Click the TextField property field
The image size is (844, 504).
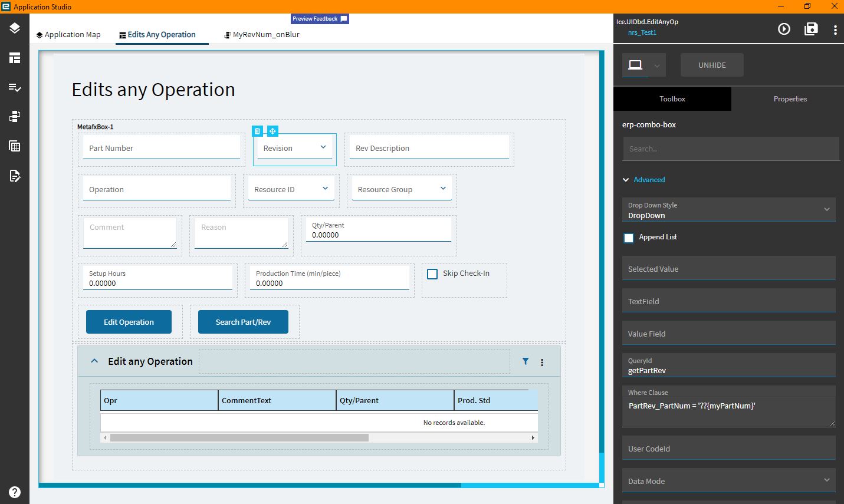click(x=729, y=301)
